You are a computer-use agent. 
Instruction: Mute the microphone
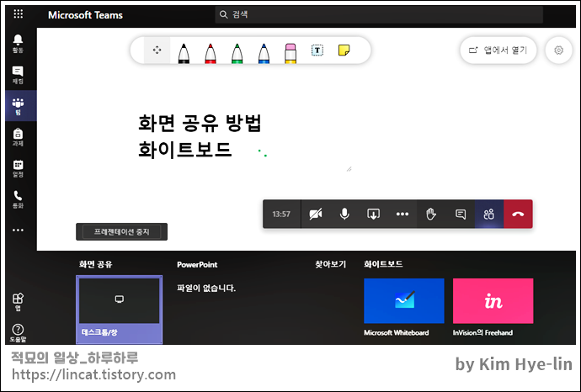(x=344, y=214)
